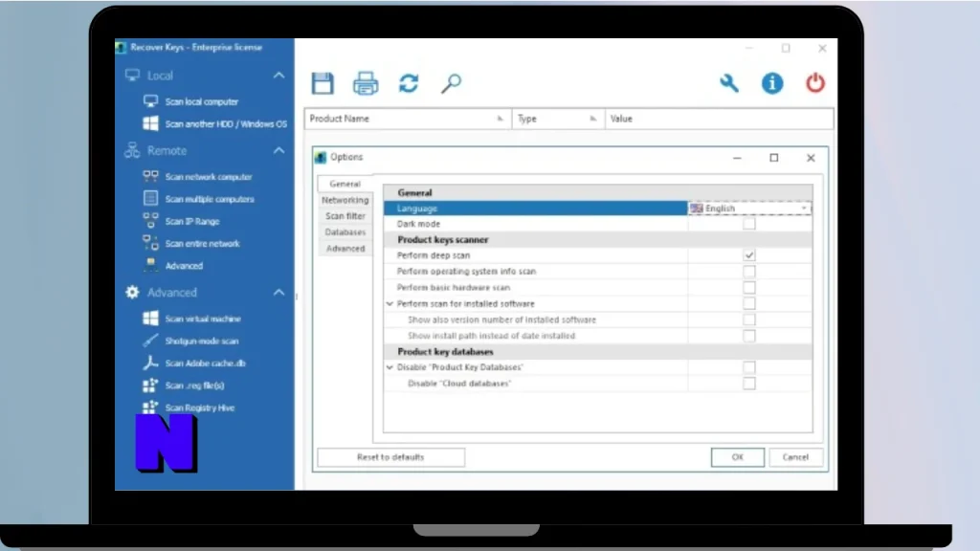Viewport: 980px width, 551px height.
Task: Click the Shotgun mode scan icon
Action: point(150,341)
